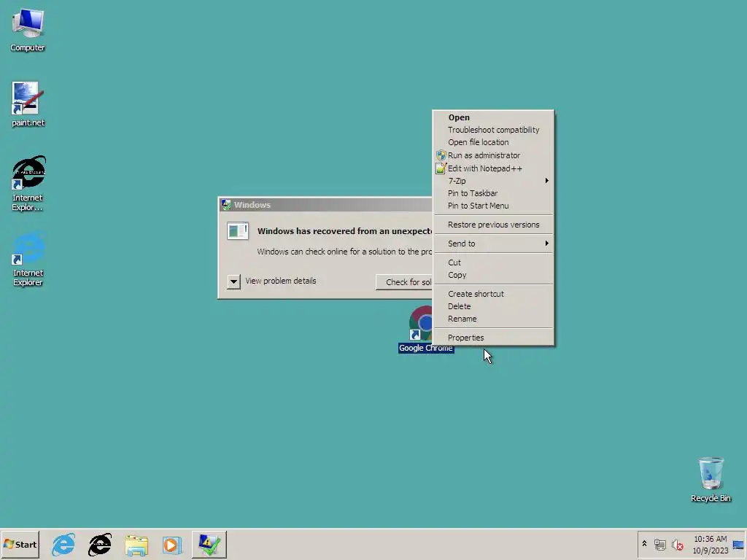
Task: Choose Edit with Notepad++
Action: tap(493, 168)
